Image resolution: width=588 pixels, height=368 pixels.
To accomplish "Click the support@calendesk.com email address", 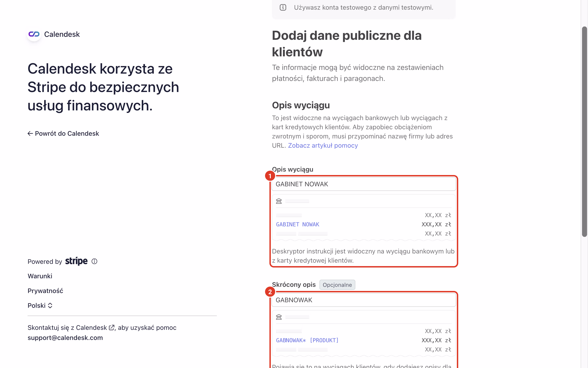I will 65,338.
